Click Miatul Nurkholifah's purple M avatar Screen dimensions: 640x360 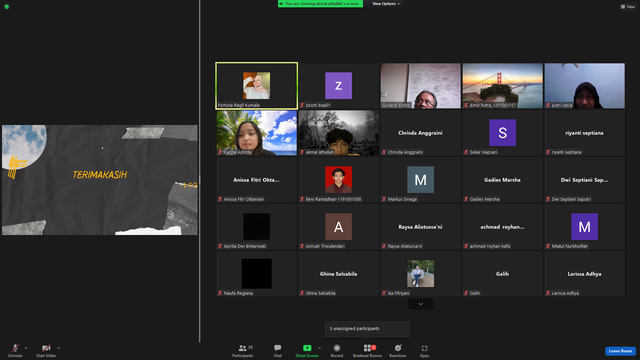tap(584, 227)
